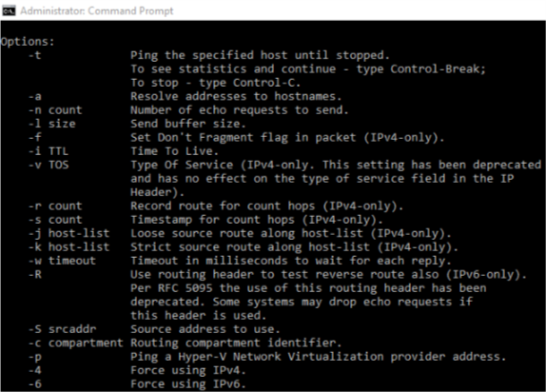Click the -l size option text
546x392 pixels.
pyautogui.click(x=52, y=124)
